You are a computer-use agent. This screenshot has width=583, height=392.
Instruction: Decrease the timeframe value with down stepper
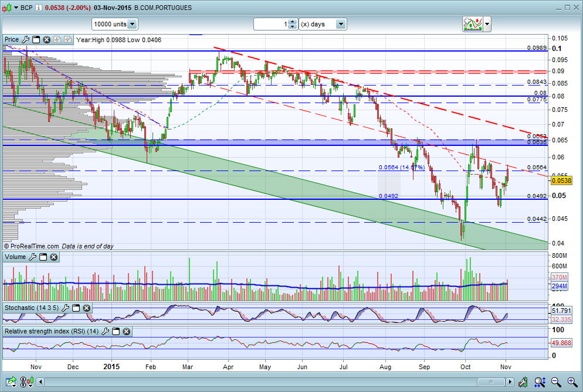coord(293,27)
